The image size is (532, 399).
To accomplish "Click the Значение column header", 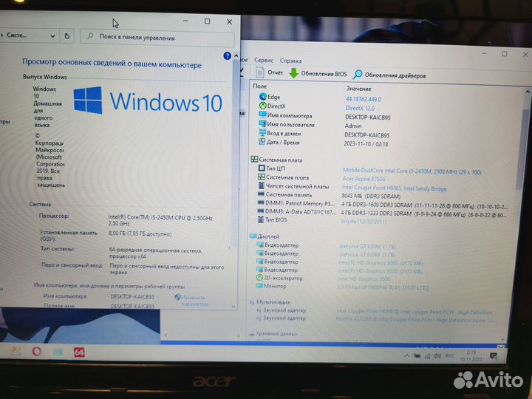I will tap(358, 89).
